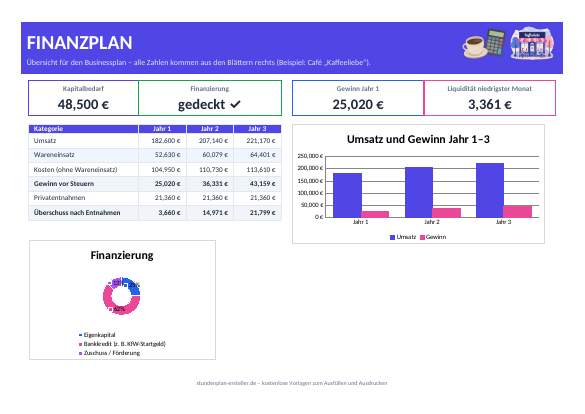
Task: Click the 'Bankkredit (z. B. KfW-Startgeld)' legend entry
Action: [x=122, y=344]
